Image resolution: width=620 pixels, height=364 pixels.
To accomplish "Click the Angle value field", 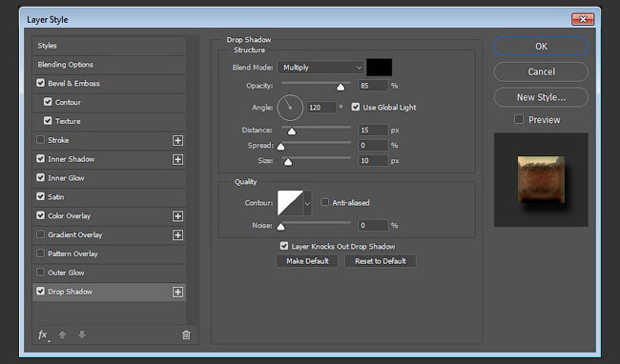I will click(x=321, y=108).
